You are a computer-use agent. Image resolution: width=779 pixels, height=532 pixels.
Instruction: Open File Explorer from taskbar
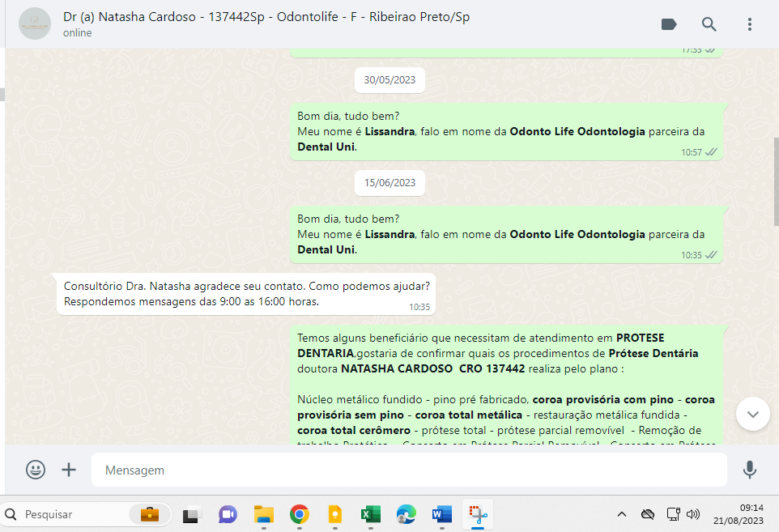pos(264,515)
